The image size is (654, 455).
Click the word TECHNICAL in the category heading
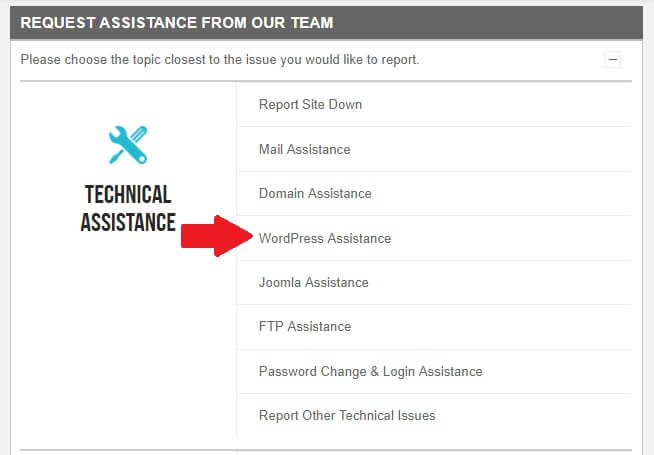pyautogui.click(x=128, y=194)
